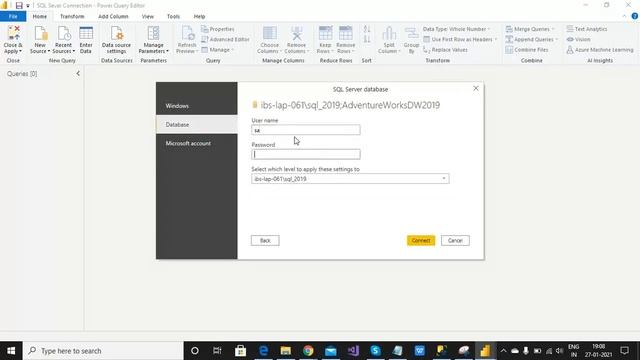Switch to the Transform ribbon tab
This screenshot has height=360, width=640.
pyautogui.click(x=72, y=16)
